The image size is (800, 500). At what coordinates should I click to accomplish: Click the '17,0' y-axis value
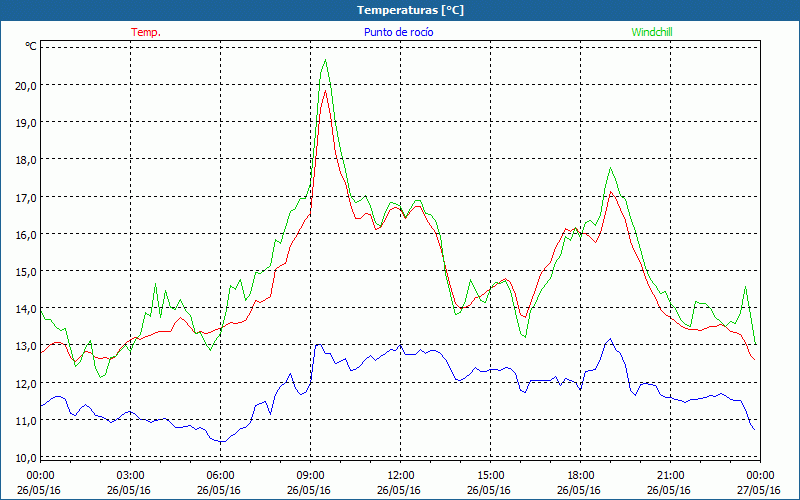pyautogui.click(x=26, y=197)
